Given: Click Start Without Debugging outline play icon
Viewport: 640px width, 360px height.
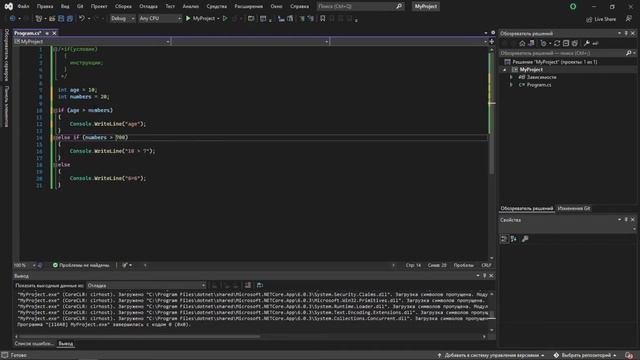Looking at the screenshot, I should tap(225, 18).
